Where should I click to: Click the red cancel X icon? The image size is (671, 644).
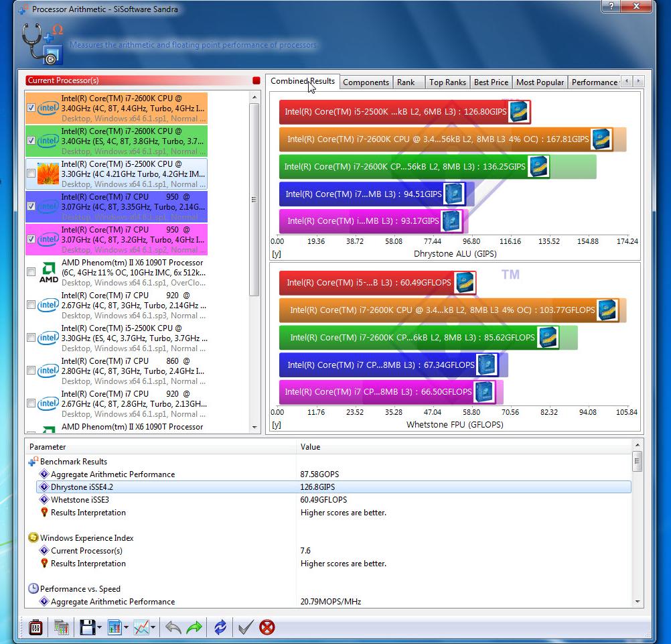267,628
